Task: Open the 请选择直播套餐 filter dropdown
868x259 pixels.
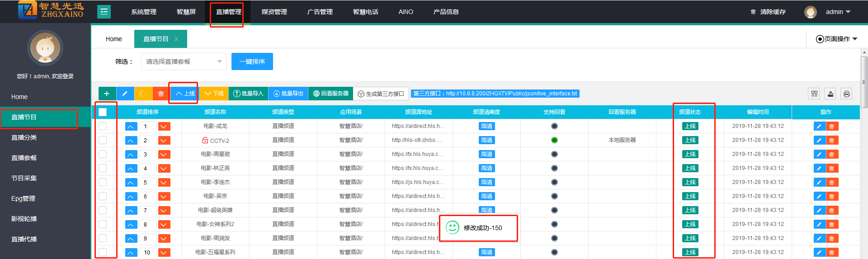Action: [184, 61]
